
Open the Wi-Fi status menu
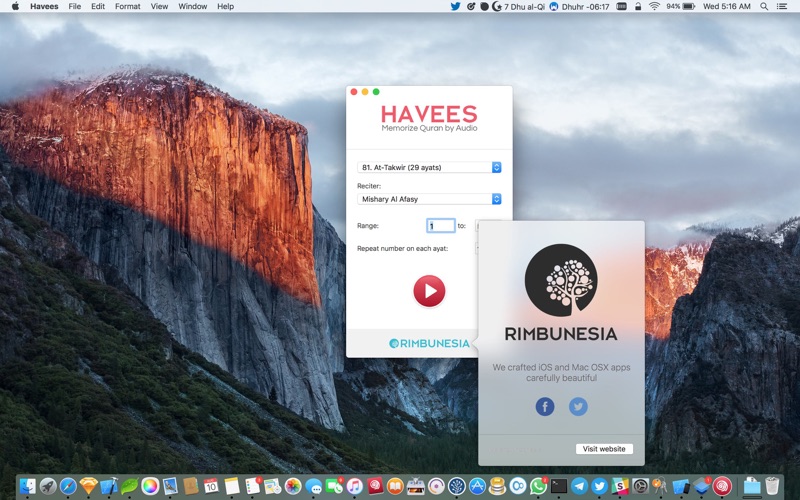(x=654, y=6)
